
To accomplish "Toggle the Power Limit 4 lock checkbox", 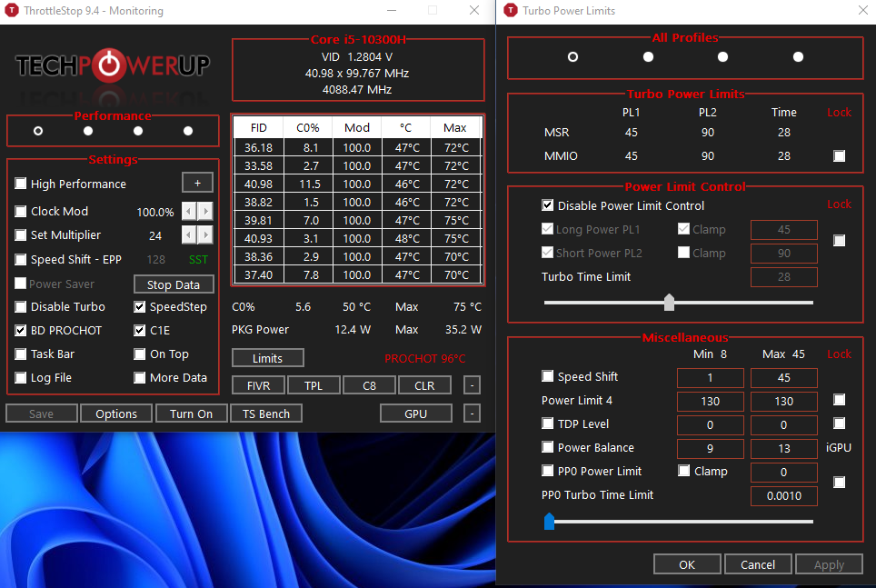I will coord(839,400).
